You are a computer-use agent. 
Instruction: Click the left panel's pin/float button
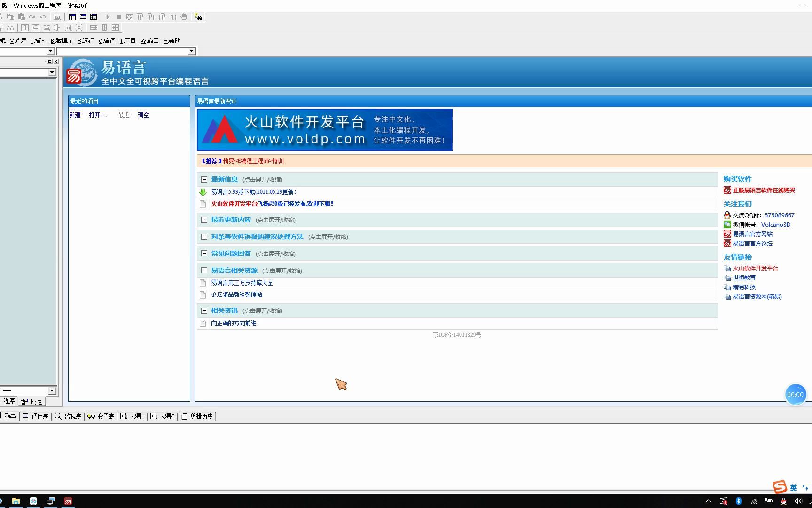[x=50, y=61]
